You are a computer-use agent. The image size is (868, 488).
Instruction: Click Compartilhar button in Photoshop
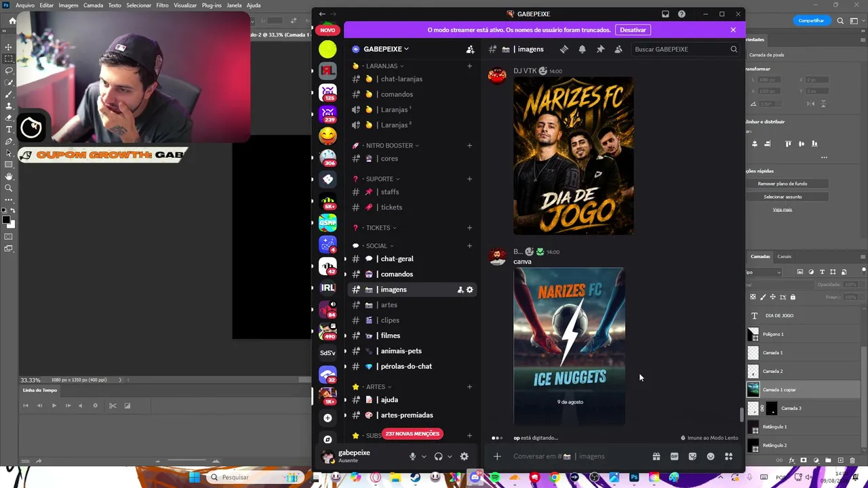coord(811,20)
